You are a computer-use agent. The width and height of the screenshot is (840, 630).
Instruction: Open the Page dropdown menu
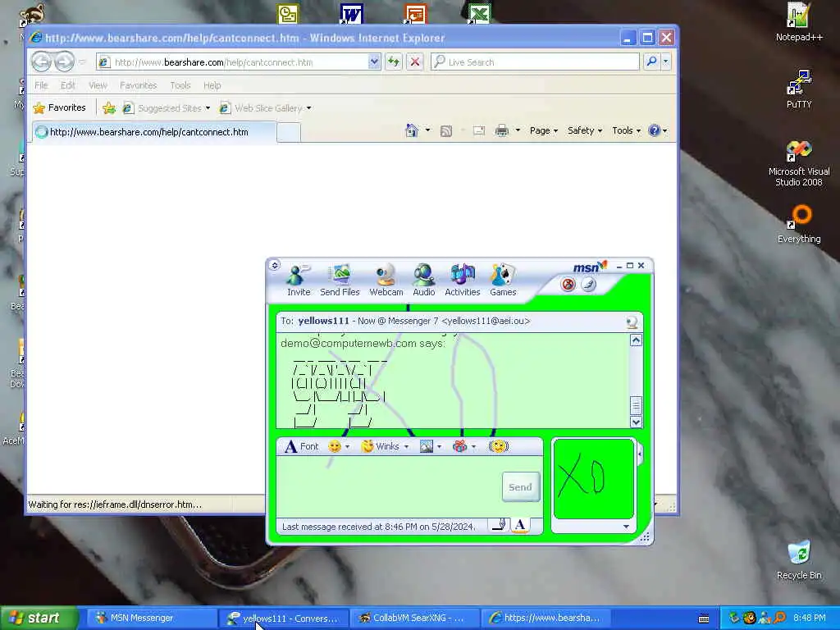click(544, 130)
